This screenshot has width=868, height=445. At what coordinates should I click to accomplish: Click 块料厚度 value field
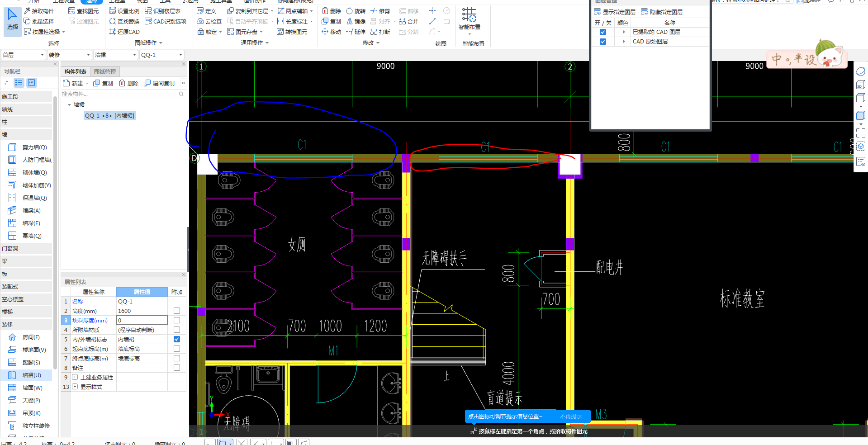tap(142, 320)
